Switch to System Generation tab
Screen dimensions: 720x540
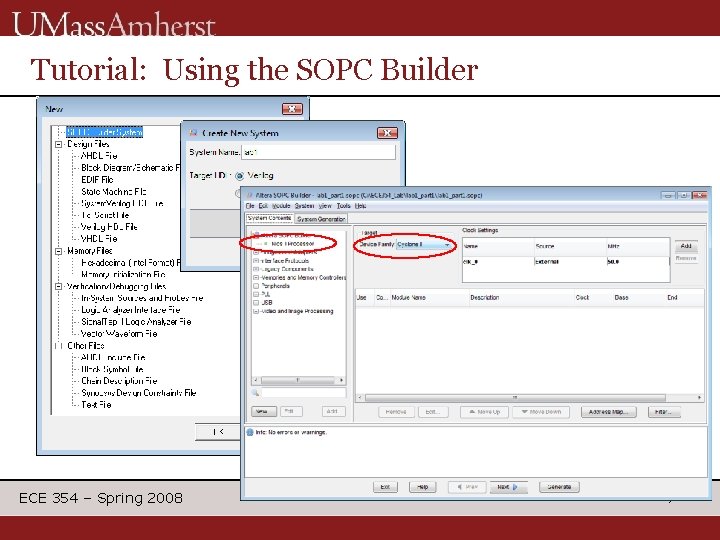(x=321, y=219)
